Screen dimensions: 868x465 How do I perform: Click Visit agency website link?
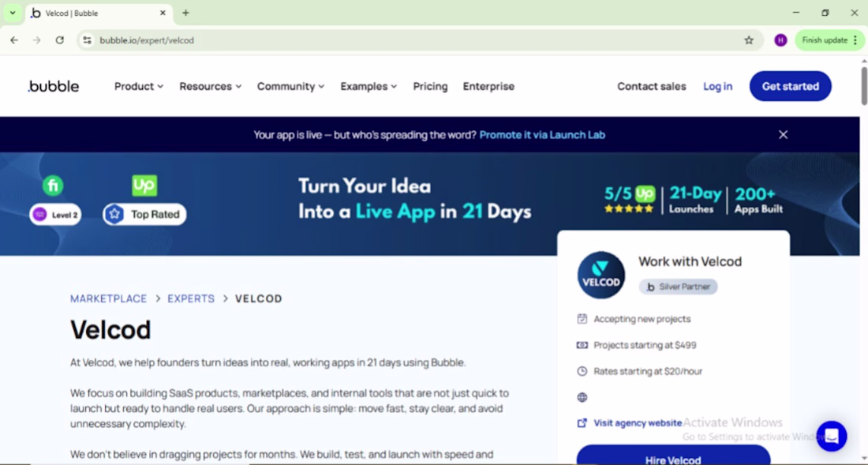coord(638,423)
